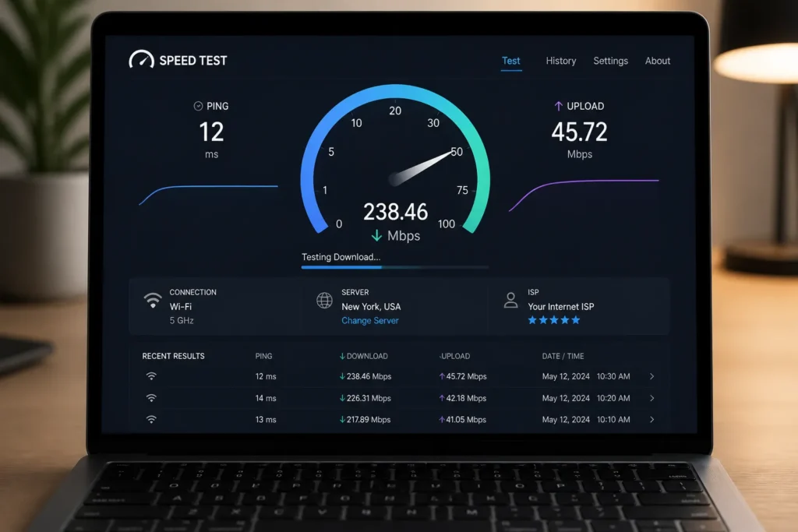Click the 13 ms ping cell

pyautogui.click(x=266, y=420)
